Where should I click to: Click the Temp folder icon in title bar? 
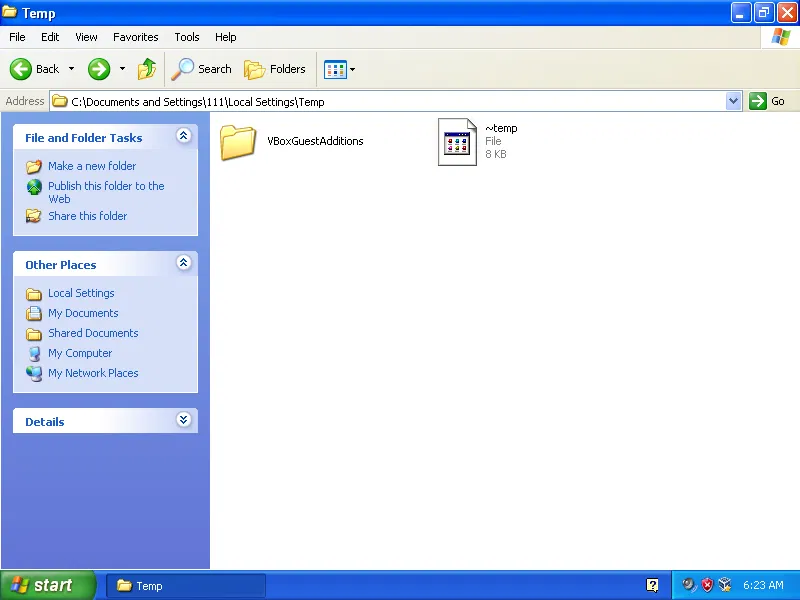[10, 11]
